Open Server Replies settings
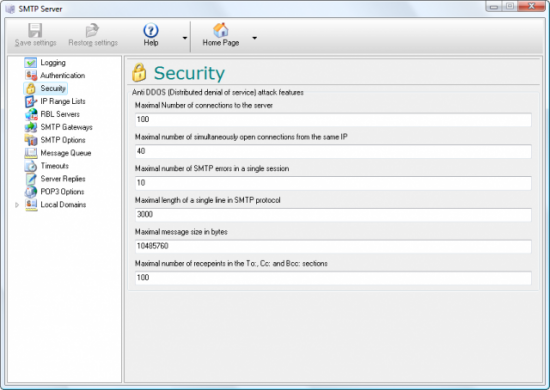The width and height of the screenshot is (550, 390). pos(63,179)
